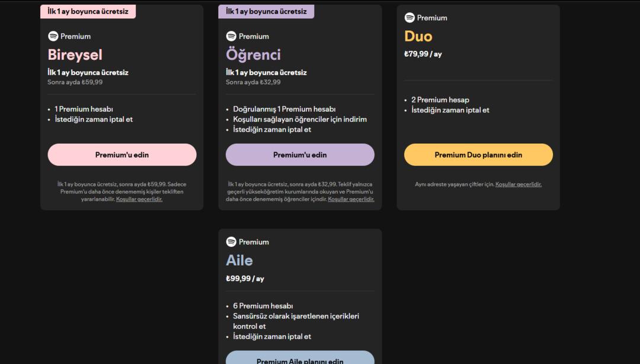Click the Spotify logo in the Duo card
Screen dimensions: 640x364
pyautogui.click(x=409, y=18)
